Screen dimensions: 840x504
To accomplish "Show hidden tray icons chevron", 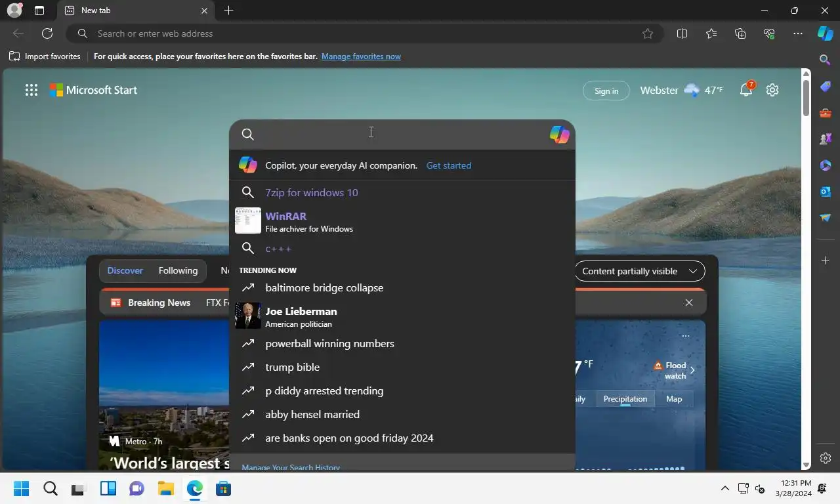I will click(x=724, y=488).
